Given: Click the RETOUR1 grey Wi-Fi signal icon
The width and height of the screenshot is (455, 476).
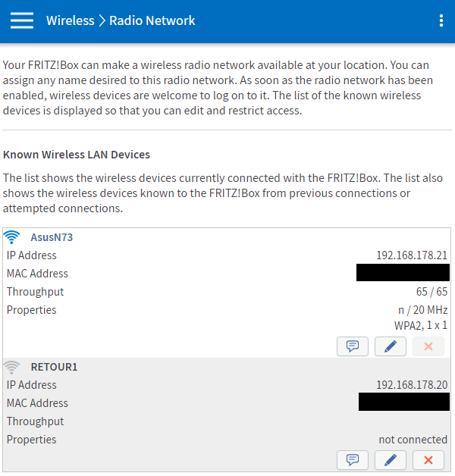Looking at the screenshot, I should coord(12,367).
